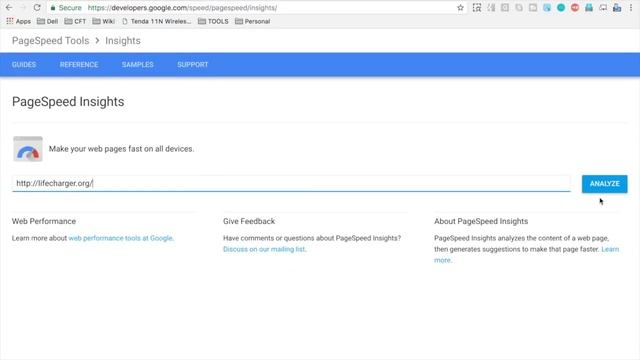Bookmark this page with the star
640x360 pixels.
click(x=460, y=8)
